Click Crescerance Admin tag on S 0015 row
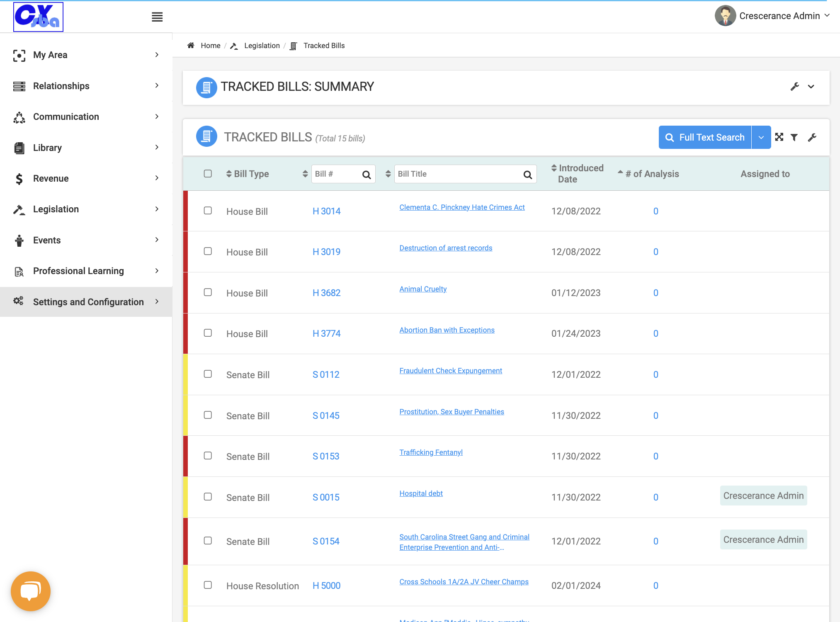Screen dimensions: 840x622 (x=763, y=496)
